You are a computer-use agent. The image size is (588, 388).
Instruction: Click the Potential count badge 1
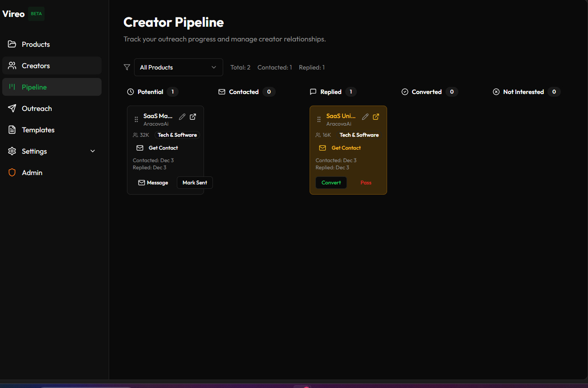[173, 92]
